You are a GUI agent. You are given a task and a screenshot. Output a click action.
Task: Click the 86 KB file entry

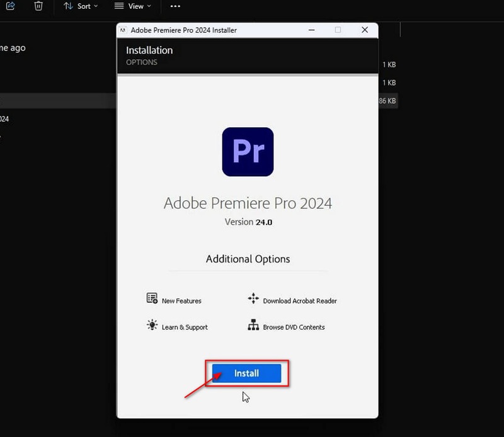tap(387, 100)
